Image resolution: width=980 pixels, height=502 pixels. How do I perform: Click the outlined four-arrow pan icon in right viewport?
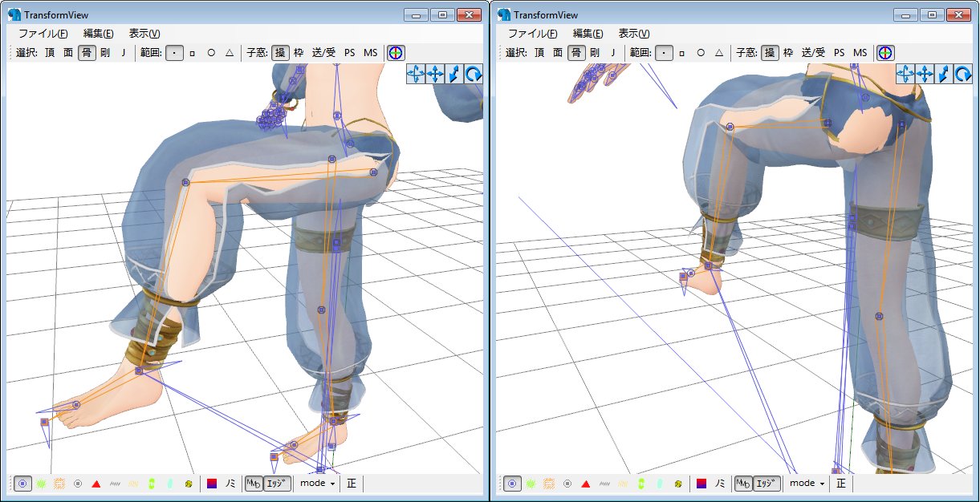tap(905, 75)
